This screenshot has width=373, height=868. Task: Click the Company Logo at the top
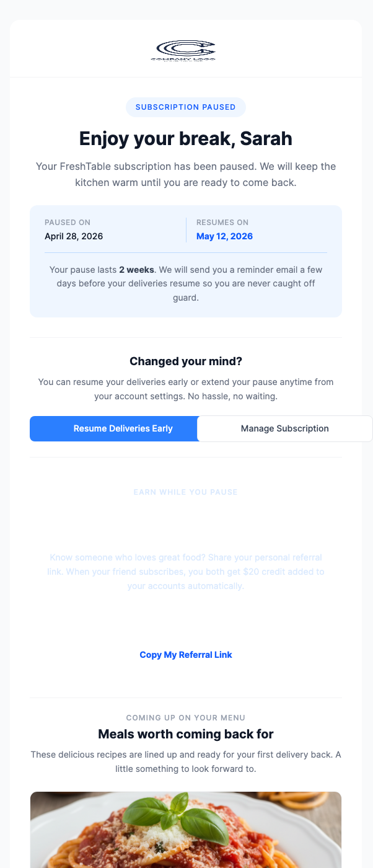point(185,51)
